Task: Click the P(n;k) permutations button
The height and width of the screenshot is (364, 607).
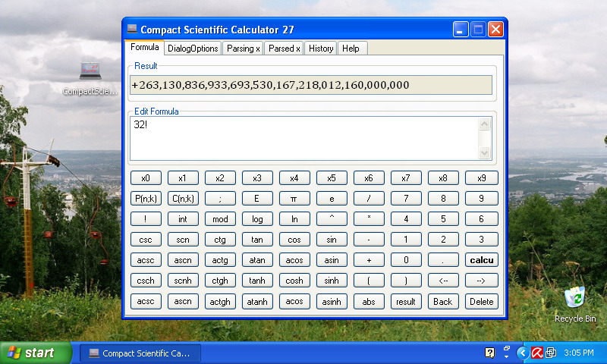Action: [146, 199]
